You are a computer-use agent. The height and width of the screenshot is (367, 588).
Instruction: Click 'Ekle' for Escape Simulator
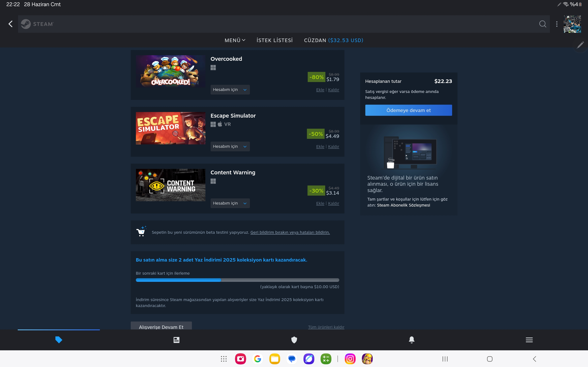(320, 147)
